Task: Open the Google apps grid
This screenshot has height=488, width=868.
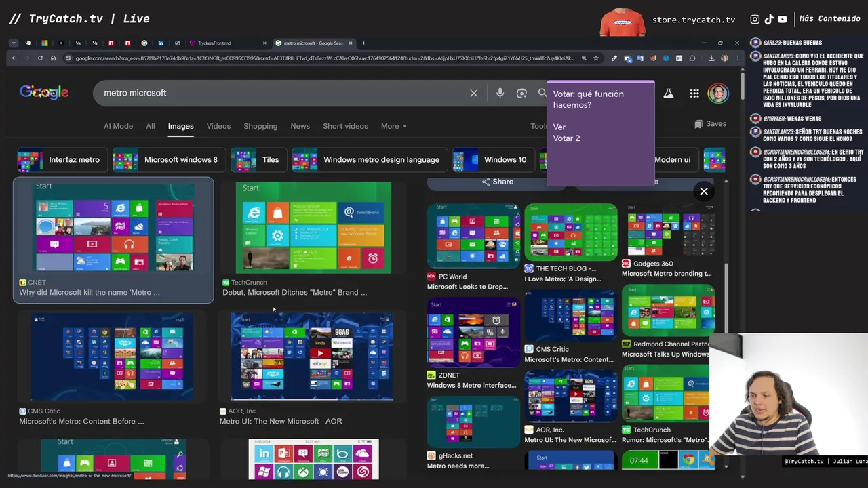Action: pyautogui.click(x=694, y=94)
